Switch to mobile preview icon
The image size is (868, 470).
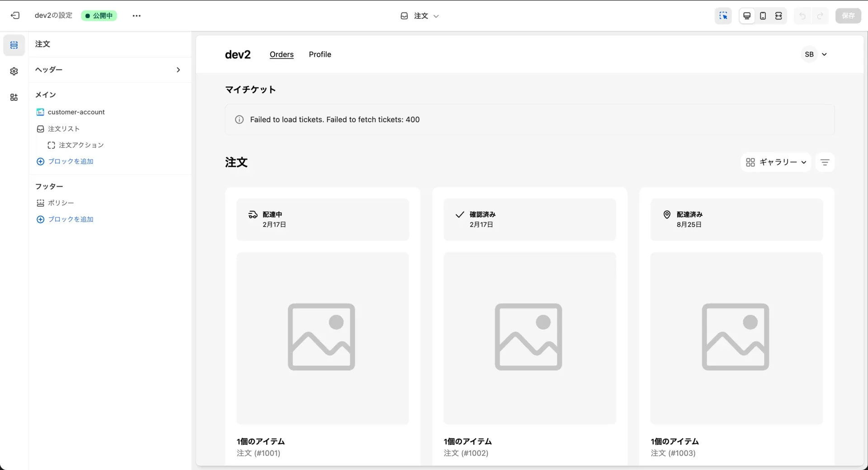pyautogui.click(x=763, y=16)
